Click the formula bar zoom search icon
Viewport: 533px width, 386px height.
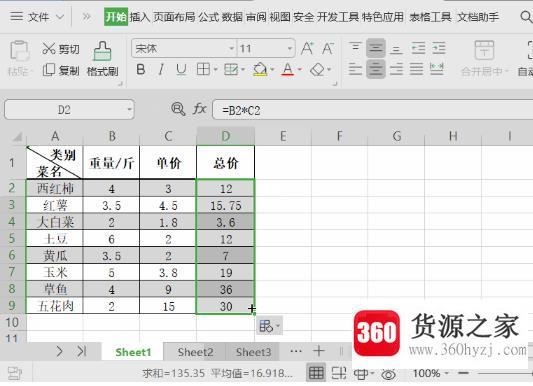click(178, 109)
